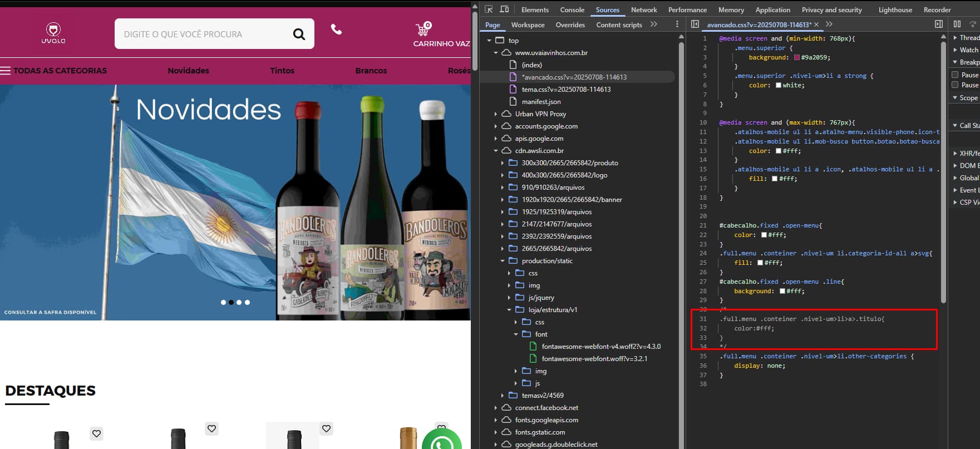Select the second carousel dot
The height and width of the screenshot is (449, 980).
click(232, 303)
